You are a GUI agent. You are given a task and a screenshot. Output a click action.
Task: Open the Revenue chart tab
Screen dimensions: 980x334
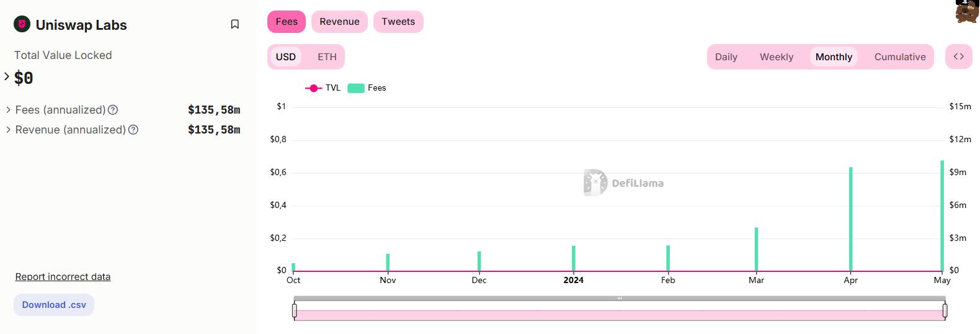click(339, 22)
